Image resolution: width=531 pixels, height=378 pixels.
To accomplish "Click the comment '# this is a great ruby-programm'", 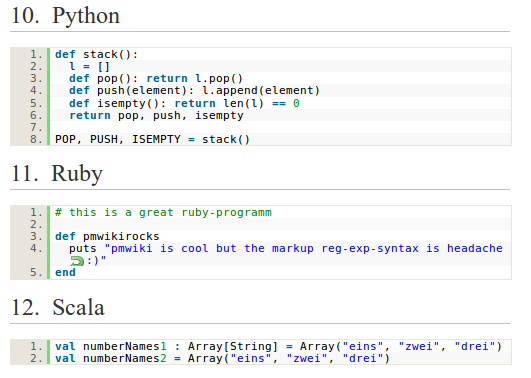I will [163, 212].
